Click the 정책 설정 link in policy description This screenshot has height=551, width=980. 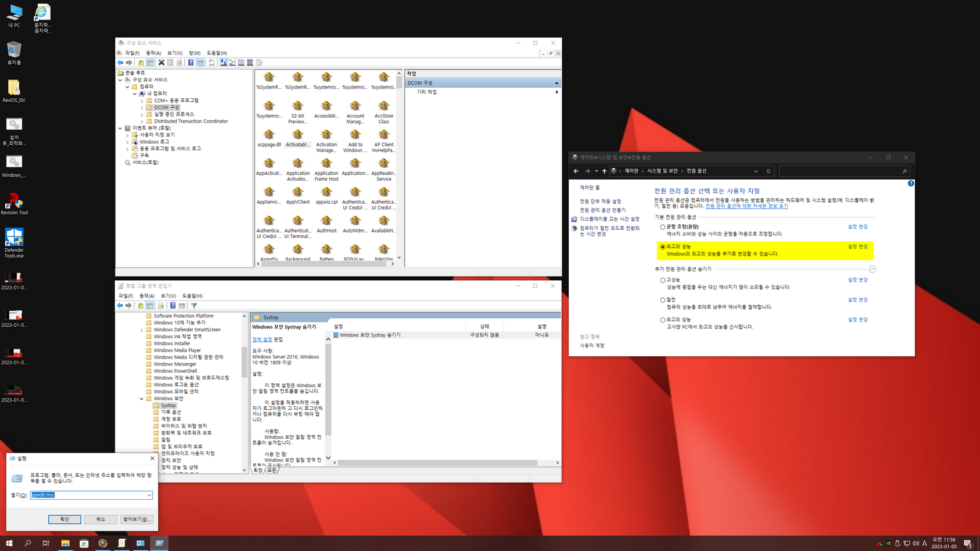pyautogui.click(x=262, y=339)
